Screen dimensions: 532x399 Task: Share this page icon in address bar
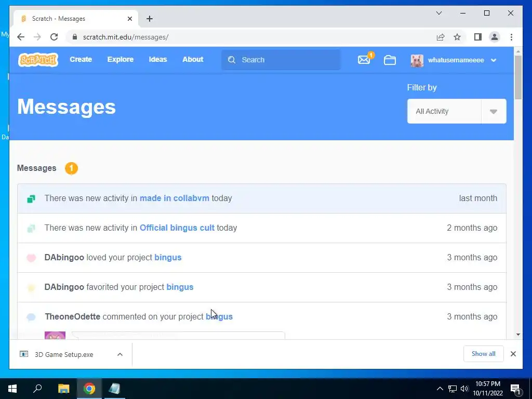441,37
